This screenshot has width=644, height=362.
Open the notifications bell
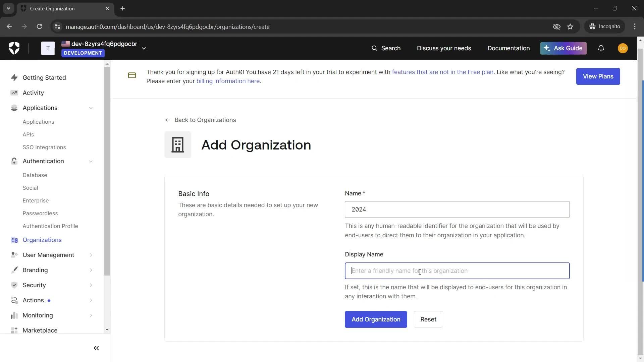(x=601, y=48)
